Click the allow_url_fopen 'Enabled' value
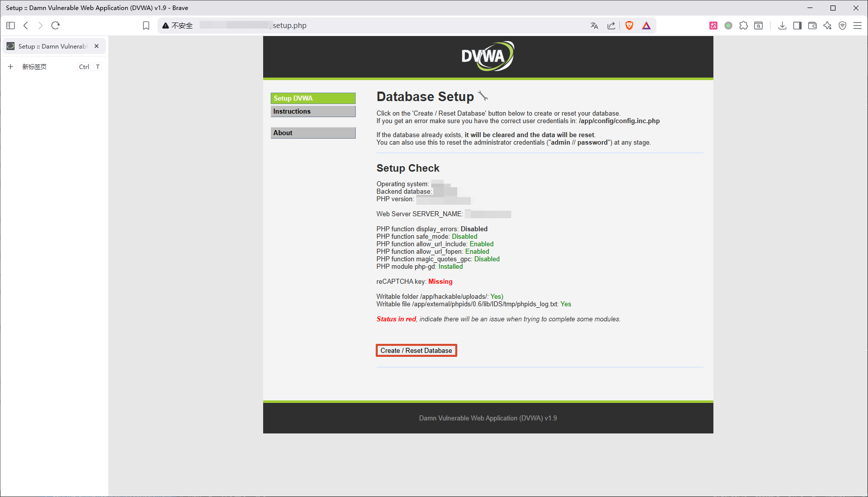 coord(477,252)
